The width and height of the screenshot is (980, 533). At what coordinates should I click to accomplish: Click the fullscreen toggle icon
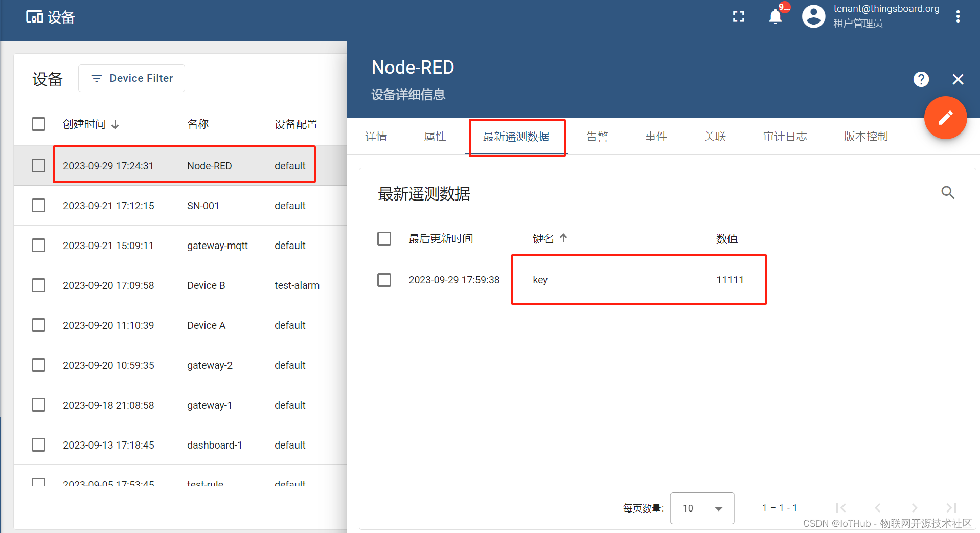coord(738,16)
